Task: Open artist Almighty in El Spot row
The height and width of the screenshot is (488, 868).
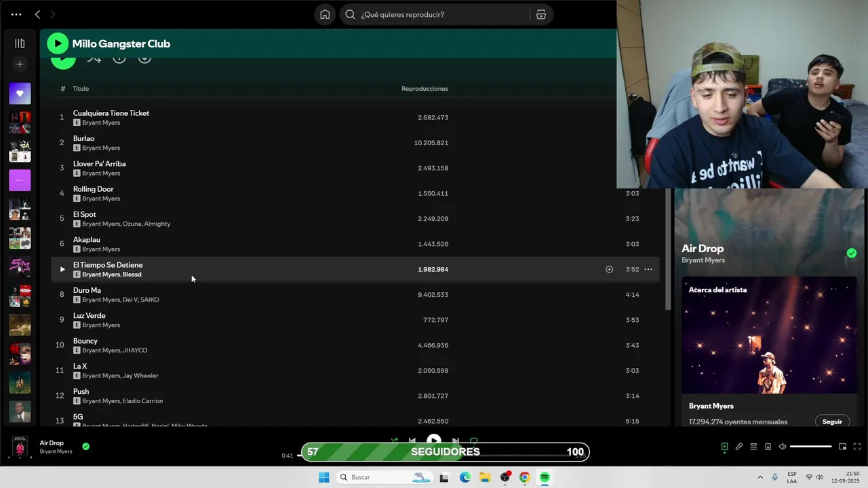Action: coord(157,224)
